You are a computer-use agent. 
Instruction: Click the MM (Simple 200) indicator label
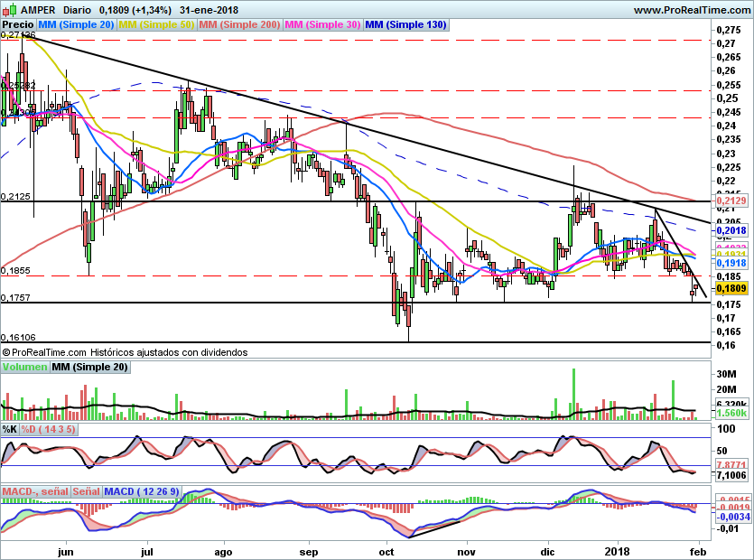(x=239, y=25)
